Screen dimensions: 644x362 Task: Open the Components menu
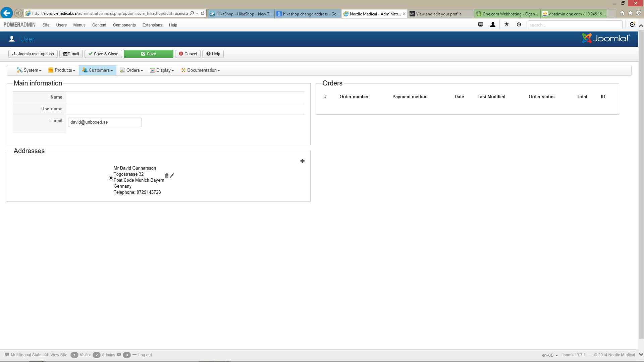(124, 25)
